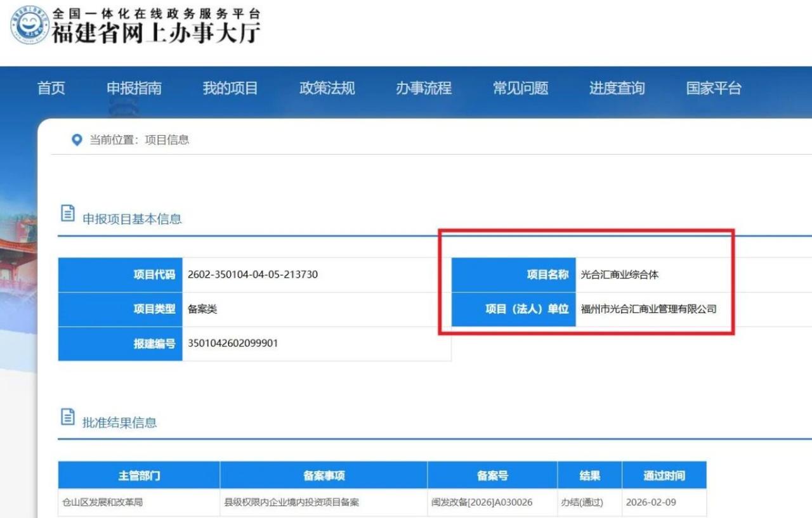Click the 常见问题 navigation link
The height and width of the screenshot is (518, 812).
(520, 88)
